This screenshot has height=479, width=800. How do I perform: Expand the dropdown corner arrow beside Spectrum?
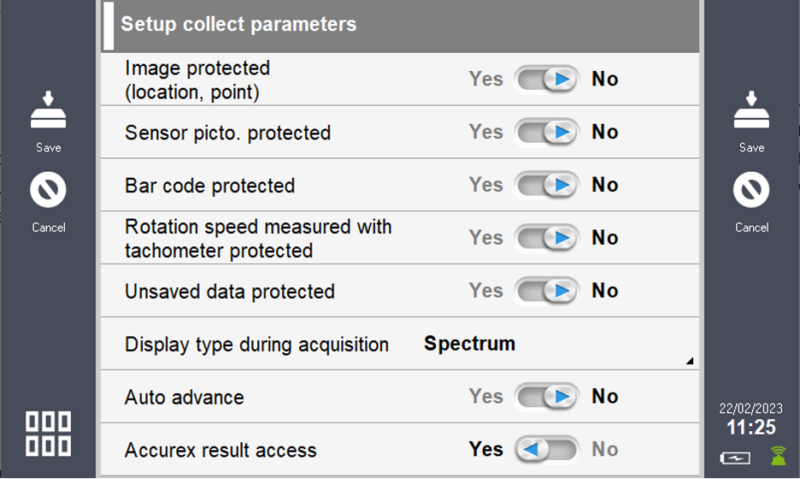pos(689,362)
